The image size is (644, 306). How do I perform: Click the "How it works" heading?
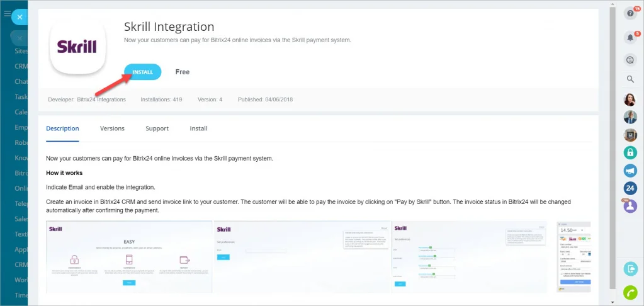click(x=64, y=173)
